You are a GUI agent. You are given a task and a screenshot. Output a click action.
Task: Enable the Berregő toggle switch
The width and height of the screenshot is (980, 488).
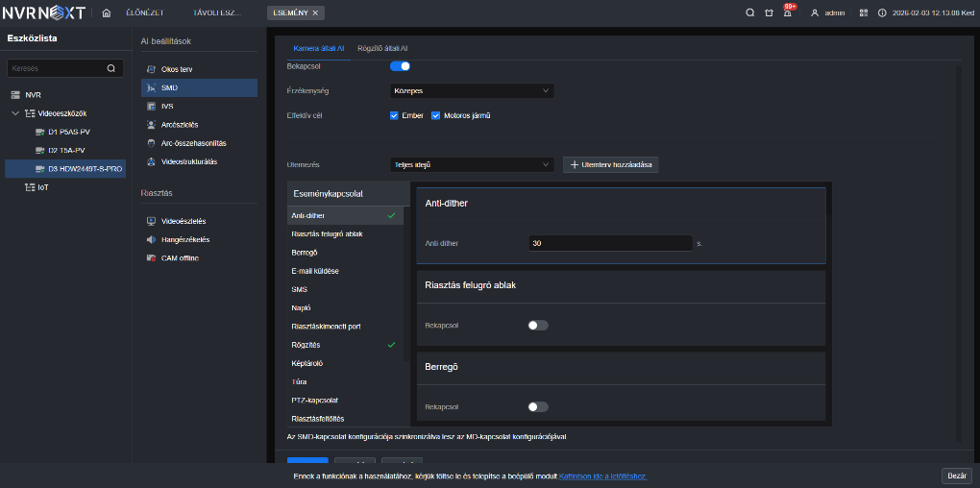[538, 406]
